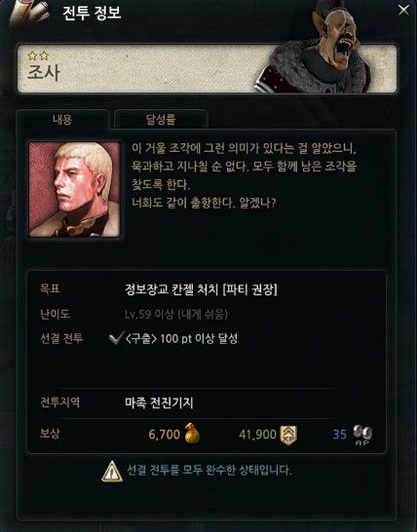Click the 41,900 experience reward amount
417x532 pixels.
(x=258, y=435)
